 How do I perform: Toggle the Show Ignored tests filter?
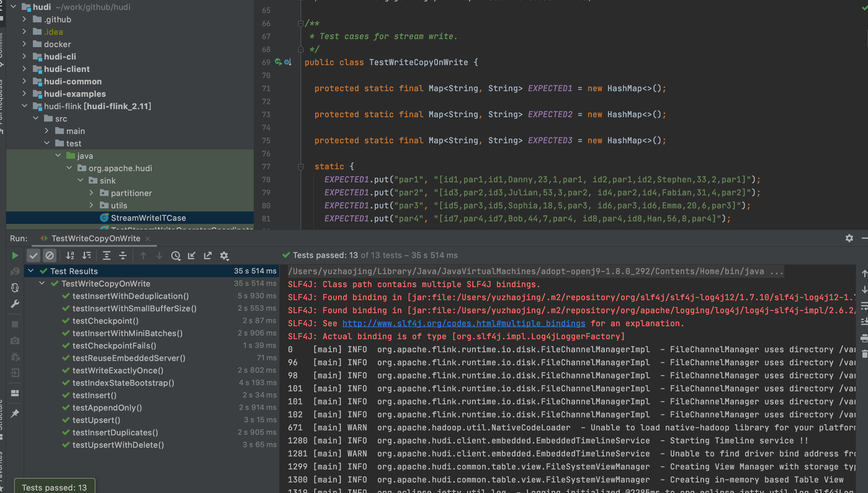click(x=49, y=255)
